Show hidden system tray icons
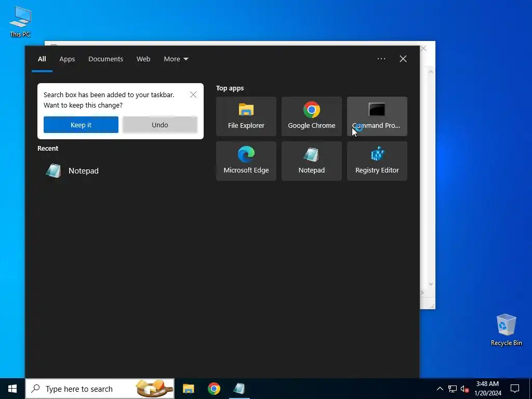 pos(440,389)
